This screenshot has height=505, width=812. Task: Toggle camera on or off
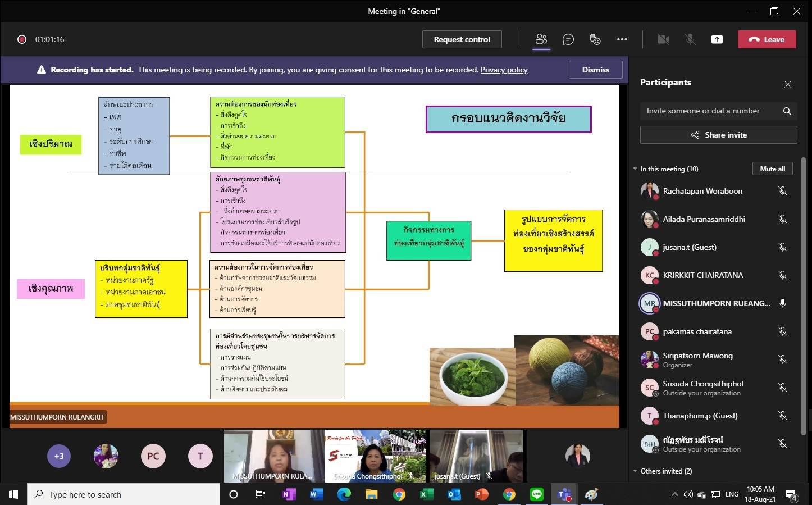[x=663, y=39]
